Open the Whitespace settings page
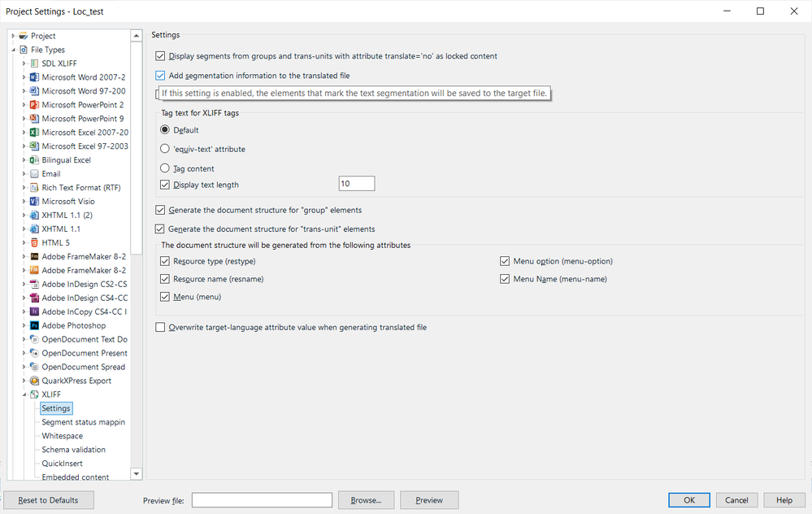 63,436
